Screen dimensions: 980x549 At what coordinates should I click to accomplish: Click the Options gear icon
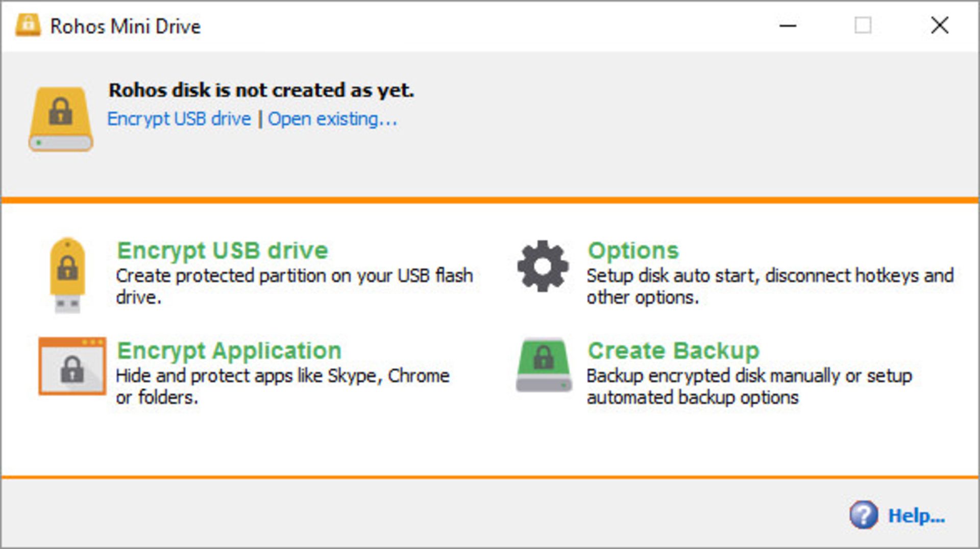coord(543,266)
